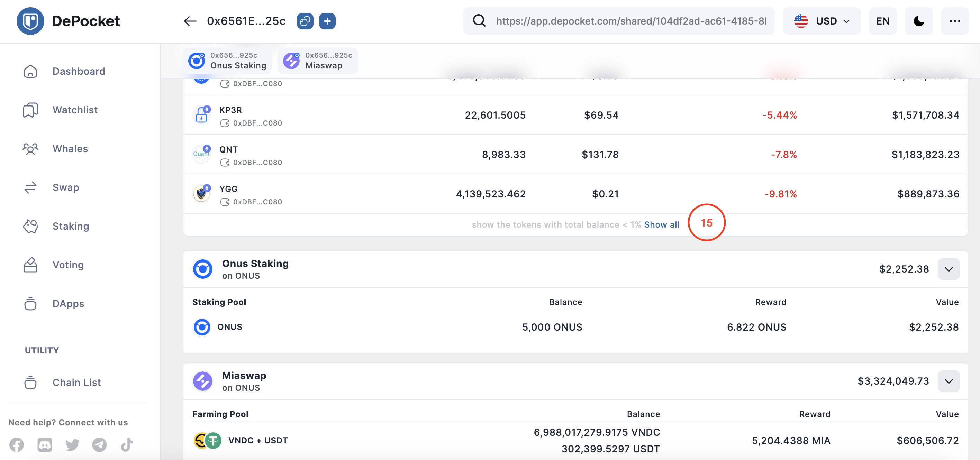Screen dimensions: 980x460
Task: Click reward 5,204.4388 MIA
Action: click(791, 441)
